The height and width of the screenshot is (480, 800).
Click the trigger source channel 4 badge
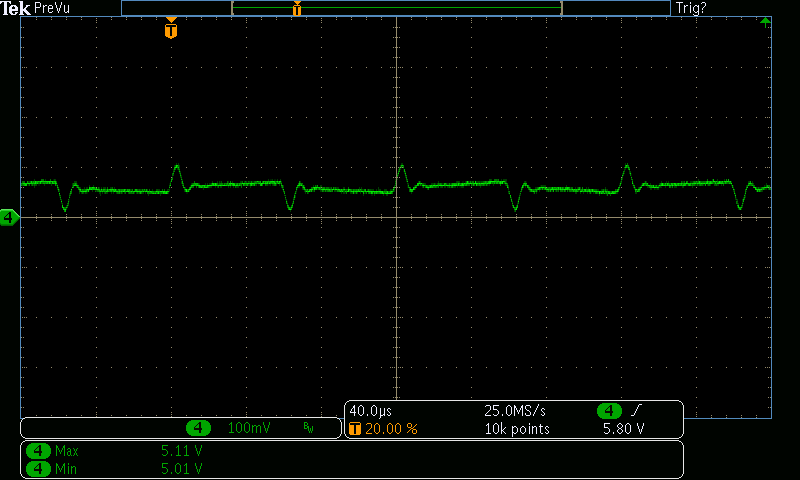[609, 410]
